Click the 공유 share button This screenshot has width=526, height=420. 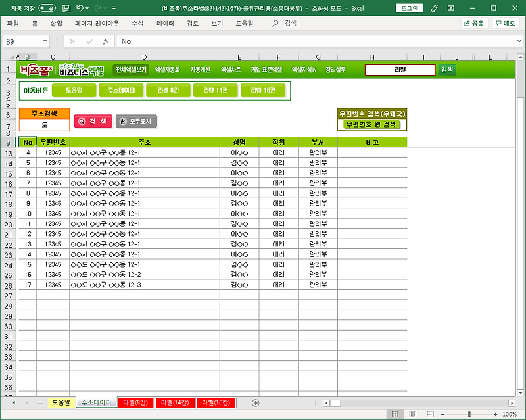(x=474, y=23)
